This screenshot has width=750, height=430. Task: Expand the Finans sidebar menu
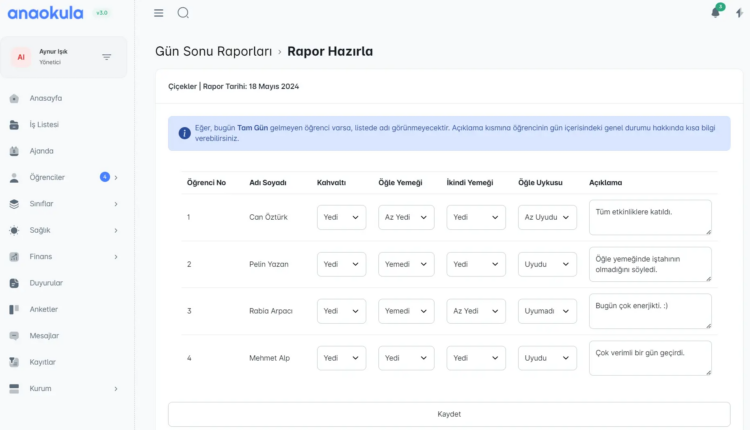(115, 256)
